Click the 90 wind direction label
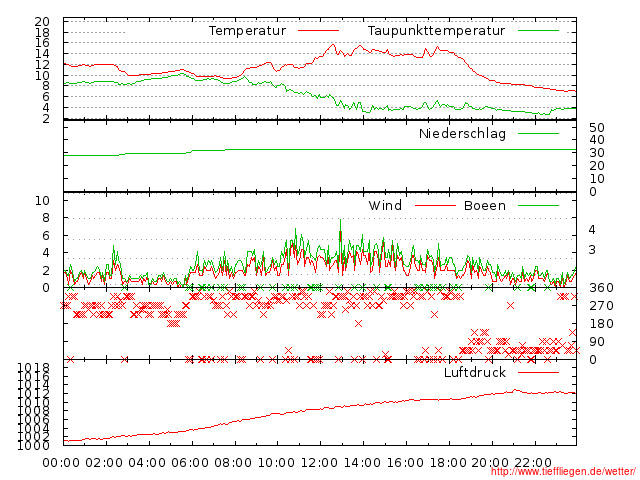The image size is (640, 480). pos(597,342)
